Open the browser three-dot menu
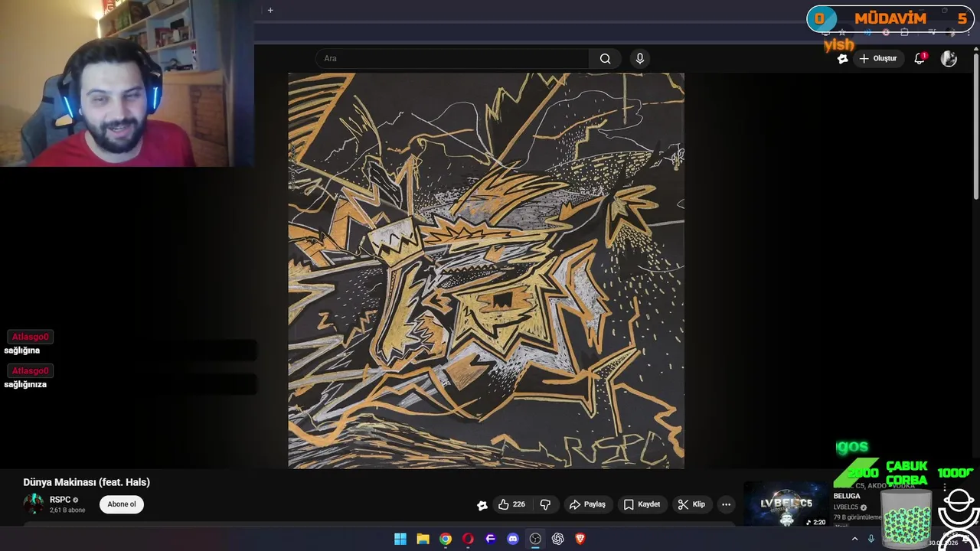The height and width of the screenshot is (551, 980). (x=969, y=33)
